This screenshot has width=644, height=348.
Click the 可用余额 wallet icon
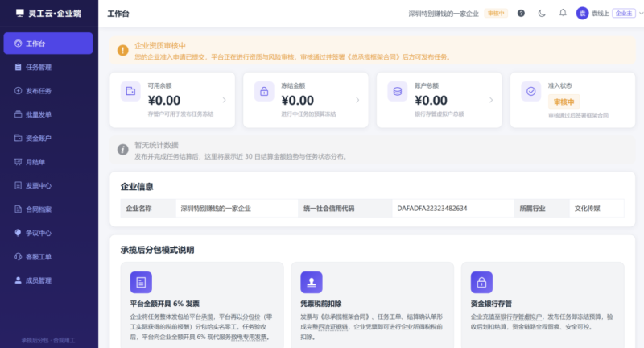130,91
